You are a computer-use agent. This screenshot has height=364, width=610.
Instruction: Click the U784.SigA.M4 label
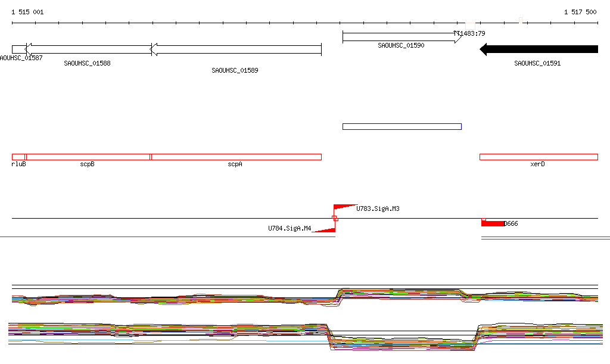point(290,228)
